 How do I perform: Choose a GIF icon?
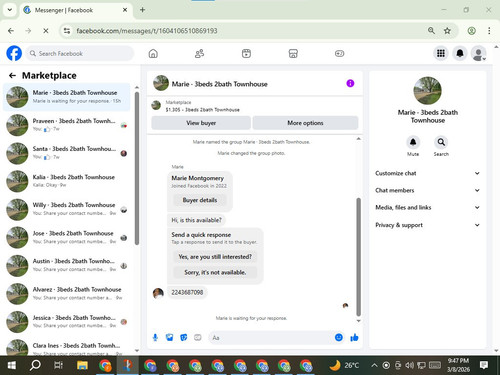coord(198,338)
